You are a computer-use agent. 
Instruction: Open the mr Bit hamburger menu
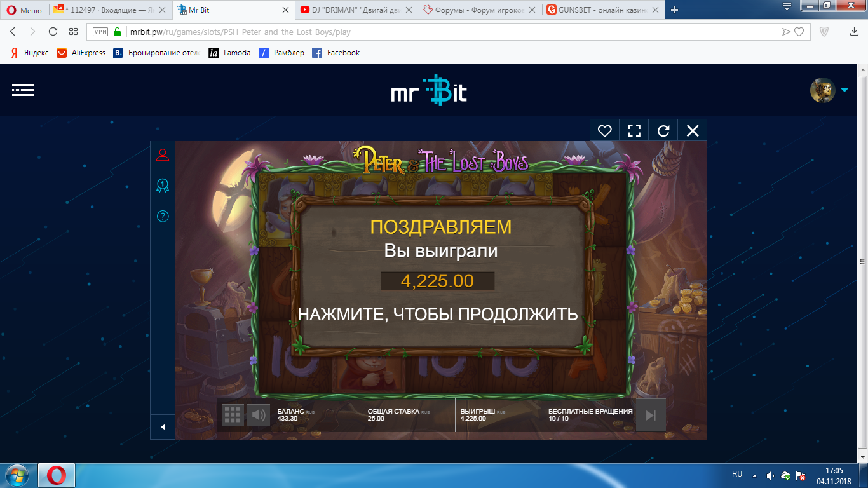pyautogui.click(x=23, y=90)
